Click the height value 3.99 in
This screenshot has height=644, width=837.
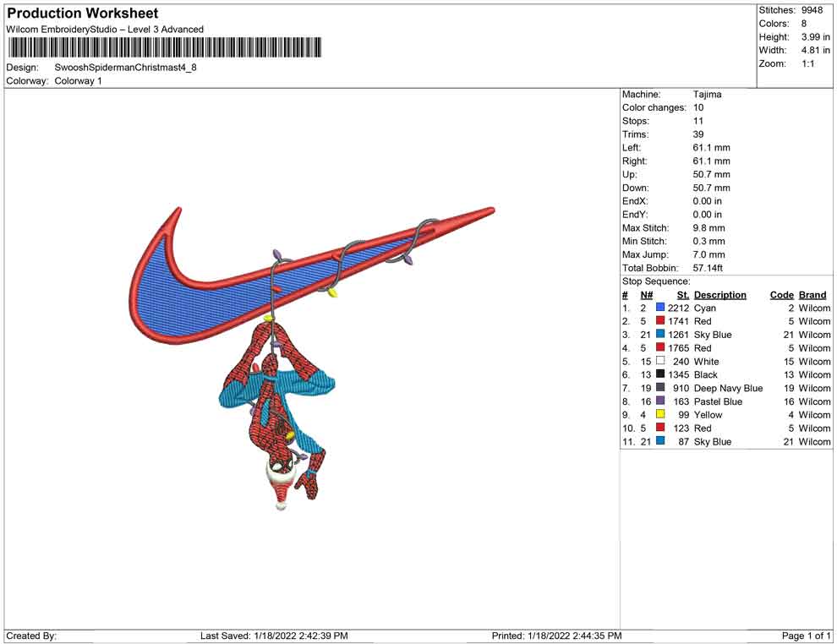point(816,37)
